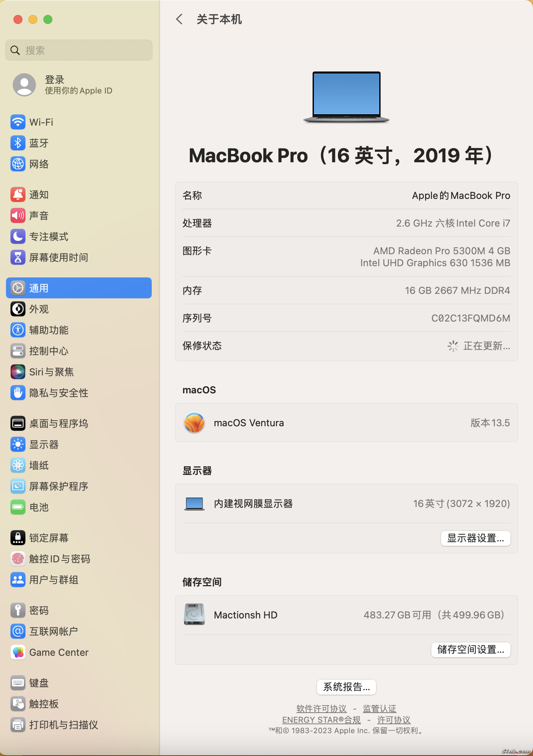Go back using the left chevron
This screenshot has width=533, height=756.
[179, 19]
